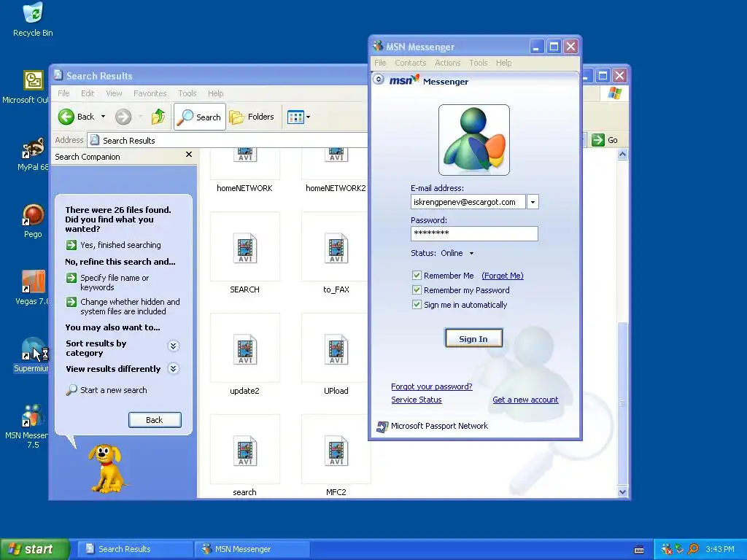
Task: Click the e-mail address input field
Action: point(468,202)
